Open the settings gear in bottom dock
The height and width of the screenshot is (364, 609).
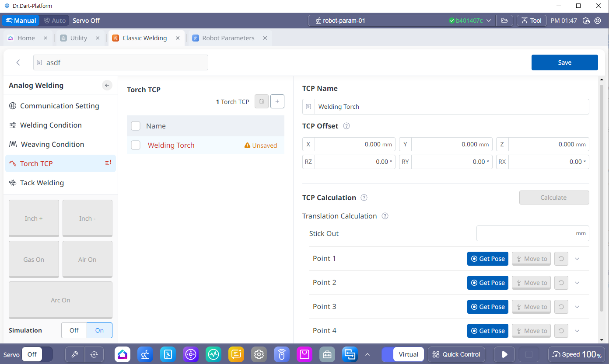click(259, 354)
